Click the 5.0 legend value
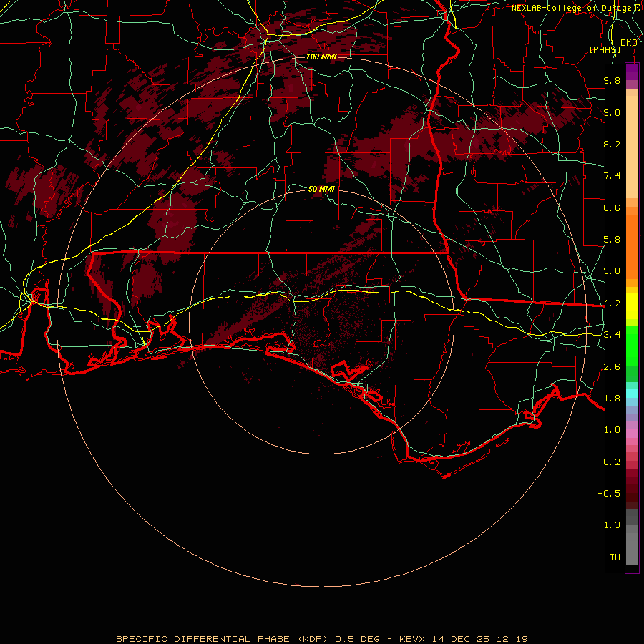The height and width of the screenshot is (644, 644). pyautogui.click(x=612, y=271)
